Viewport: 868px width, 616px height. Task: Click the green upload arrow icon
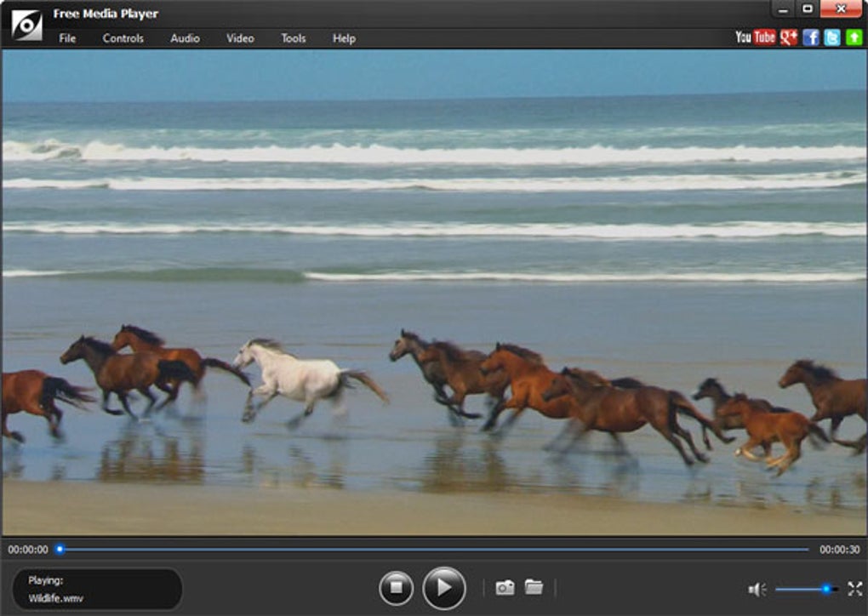point(854,37)
